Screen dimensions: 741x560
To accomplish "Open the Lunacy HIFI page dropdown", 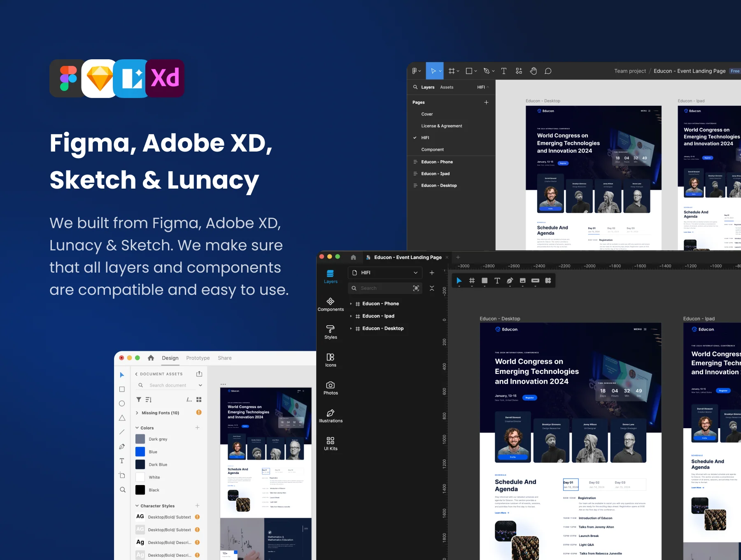I will pyautogui.click(x=385, y=273).
